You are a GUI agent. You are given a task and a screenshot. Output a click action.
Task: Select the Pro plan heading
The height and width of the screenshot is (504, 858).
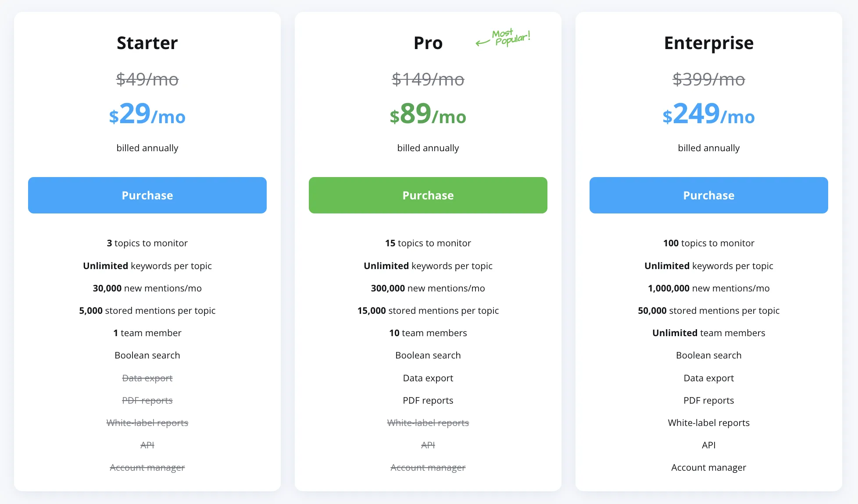click(428, 43)
